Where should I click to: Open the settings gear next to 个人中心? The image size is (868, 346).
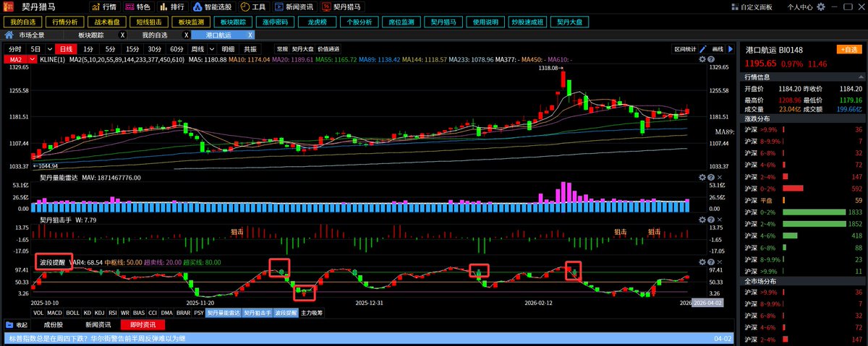pos(820,7)
